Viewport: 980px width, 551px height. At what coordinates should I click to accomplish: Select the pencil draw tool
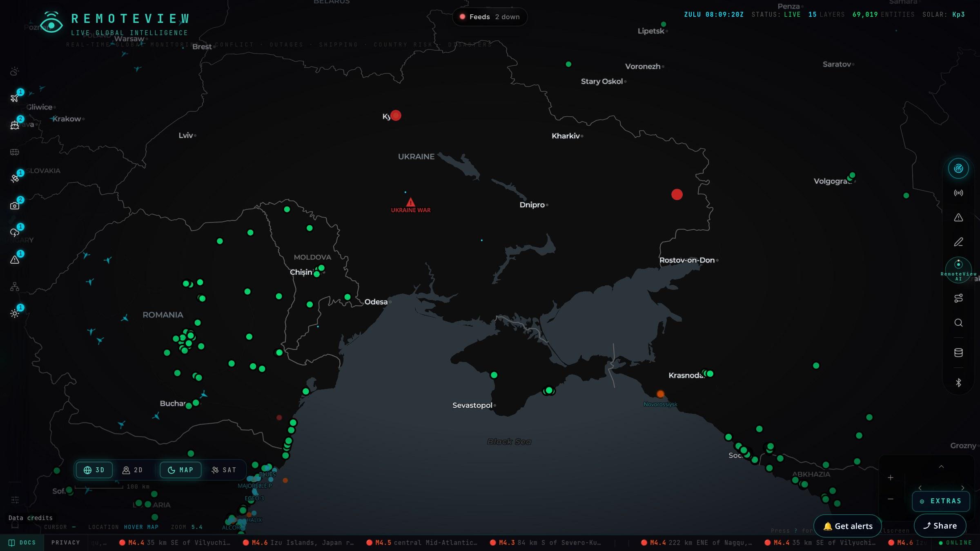click(958, 242)
